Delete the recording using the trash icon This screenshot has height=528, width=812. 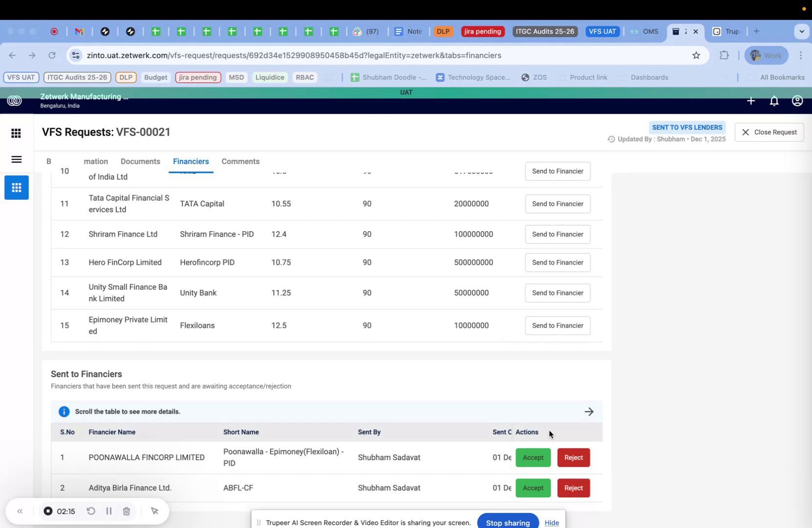tap(126, 511)
